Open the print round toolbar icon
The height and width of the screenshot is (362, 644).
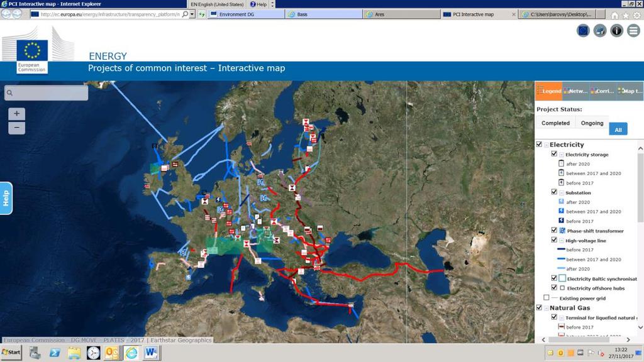599,30
